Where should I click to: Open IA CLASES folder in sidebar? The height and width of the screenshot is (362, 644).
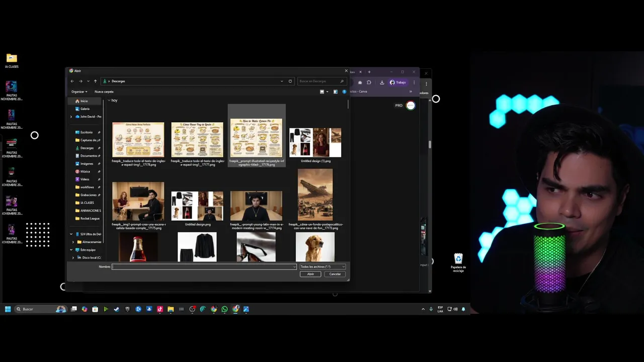click(87, 203)
